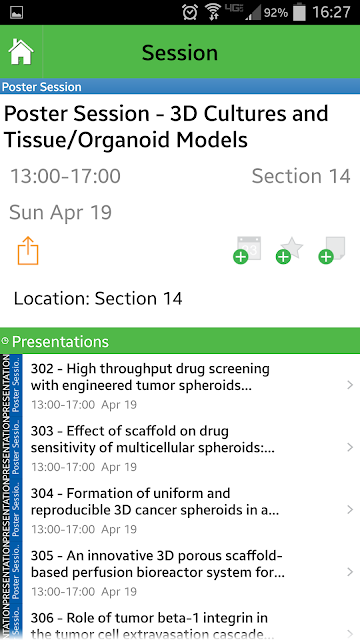The width and height of the screenshot is (360, 640).
Task: Tap the Home icon in the header
Action: 21,52
